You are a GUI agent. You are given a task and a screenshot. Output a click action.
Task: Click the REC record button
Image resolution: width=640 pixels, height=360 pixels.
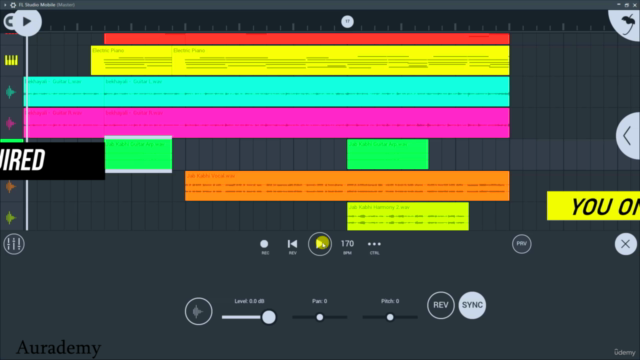point(264,247)
